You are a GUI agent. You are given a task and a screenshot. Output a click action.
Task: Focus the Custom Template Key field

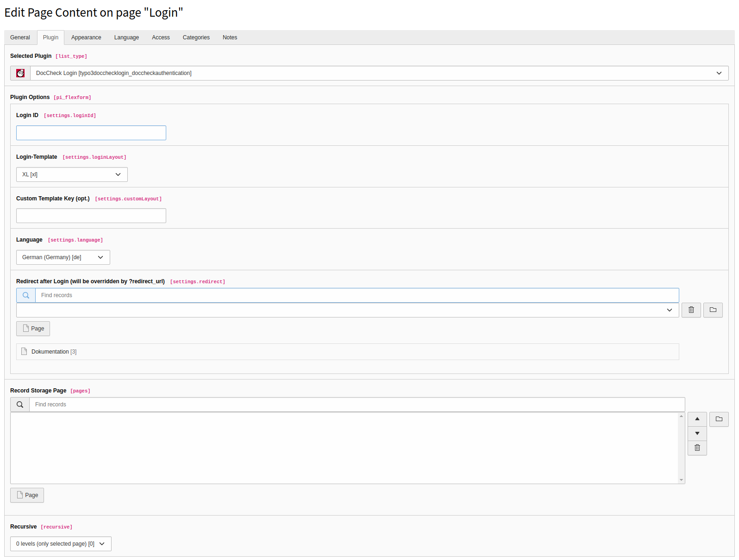click(x=91, y=216)
